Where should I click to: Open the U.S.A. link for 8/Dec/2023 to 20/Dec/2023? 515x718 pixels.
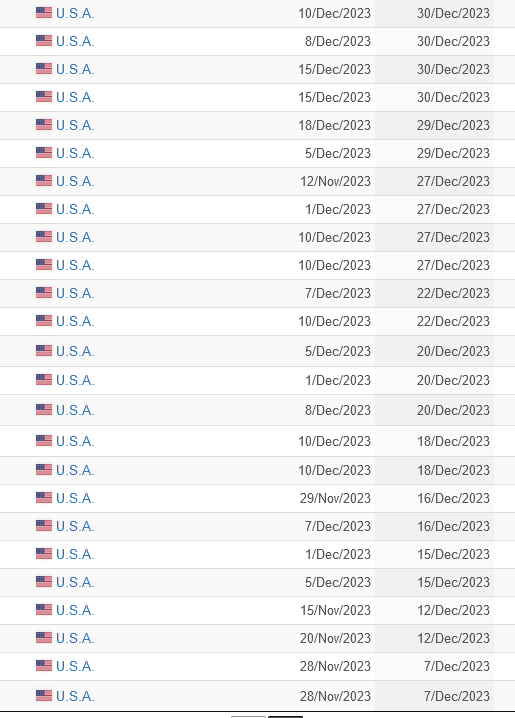coord(75,410)
